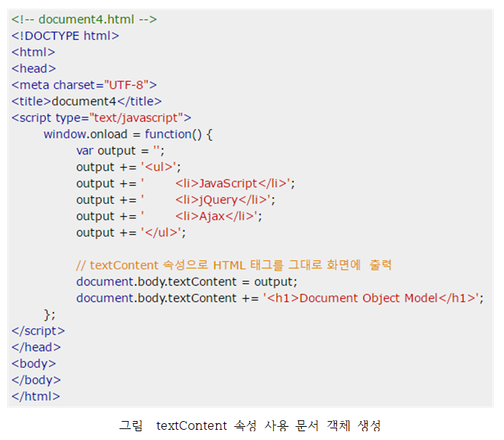The height and width of the screenshot is (440, 504).
Task: Click the opening '<head>' tag line
Action: point(34,69)
